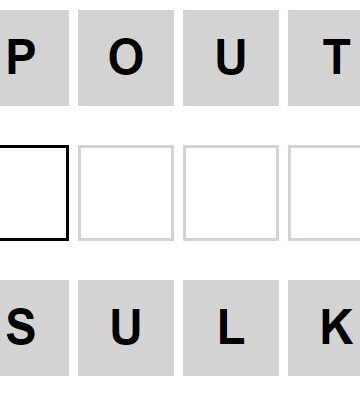Select the gray tile showing letter L
The height and width of the screenshot is (393, 360).
click(231, 328)
